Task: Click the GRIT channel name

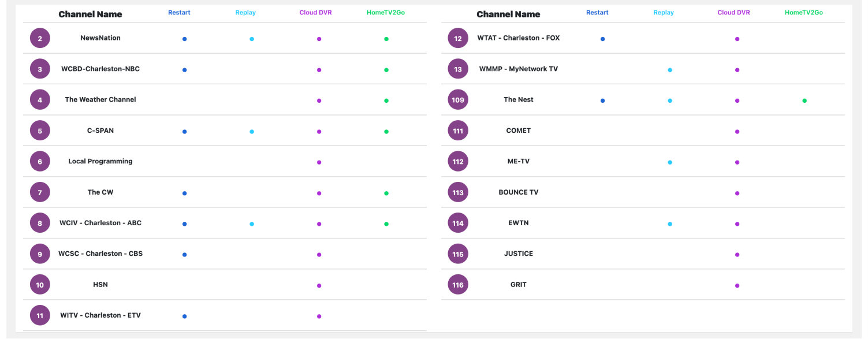Action: point(519,285)
